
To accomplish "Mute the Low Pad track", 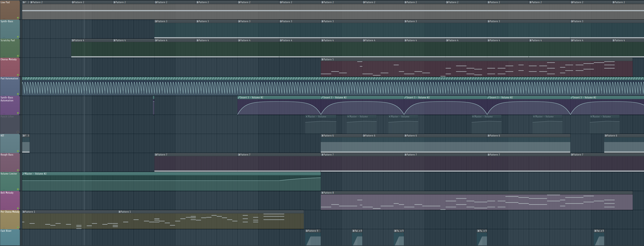I will coord(18,18).
